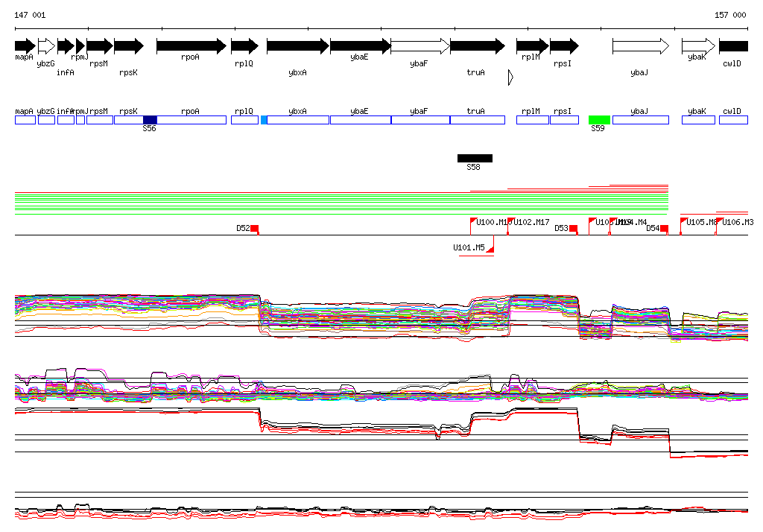Click the long rpoA gene arrow
The height and width of the screenshot is (532, 763).
(191, 46)
